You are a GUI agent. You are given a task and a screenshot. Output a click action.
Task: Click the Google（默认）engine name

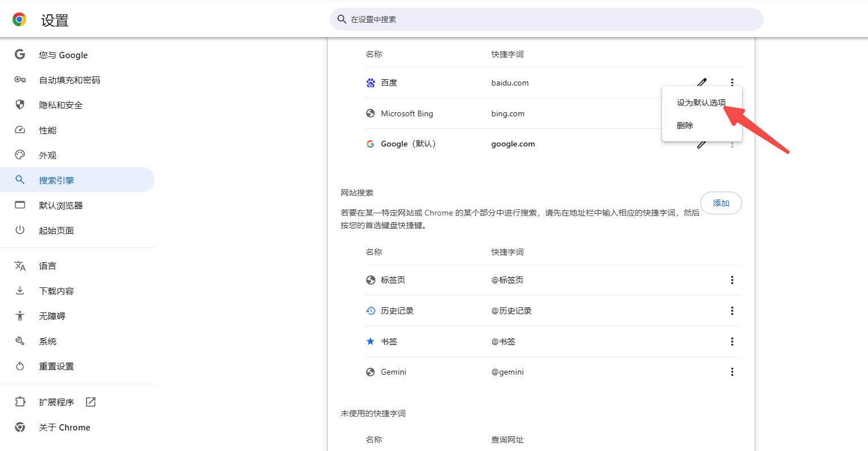pos(409,144)
